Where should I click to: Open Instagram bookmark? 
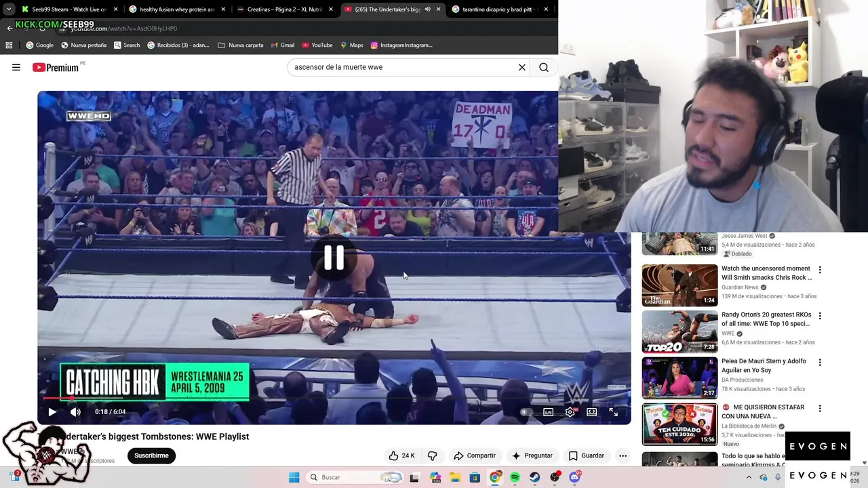tap(401, 45)
